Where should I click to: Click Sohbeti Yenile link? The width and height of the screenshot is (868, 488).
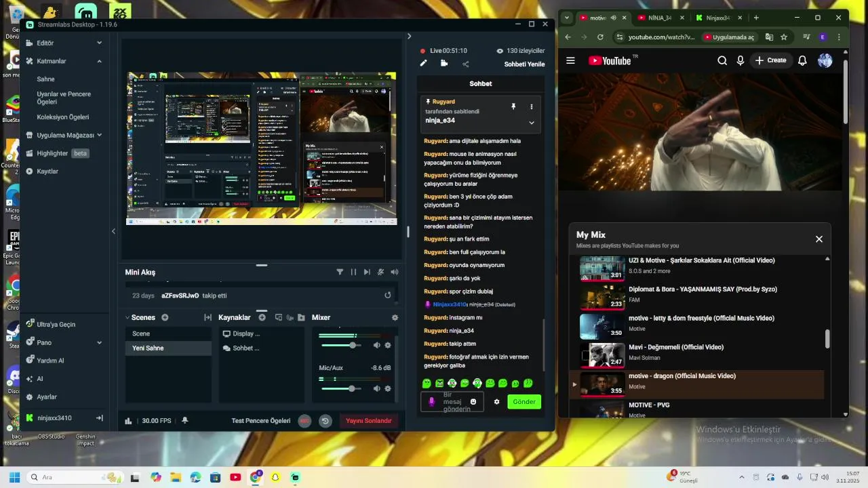[x=524, y=64]
